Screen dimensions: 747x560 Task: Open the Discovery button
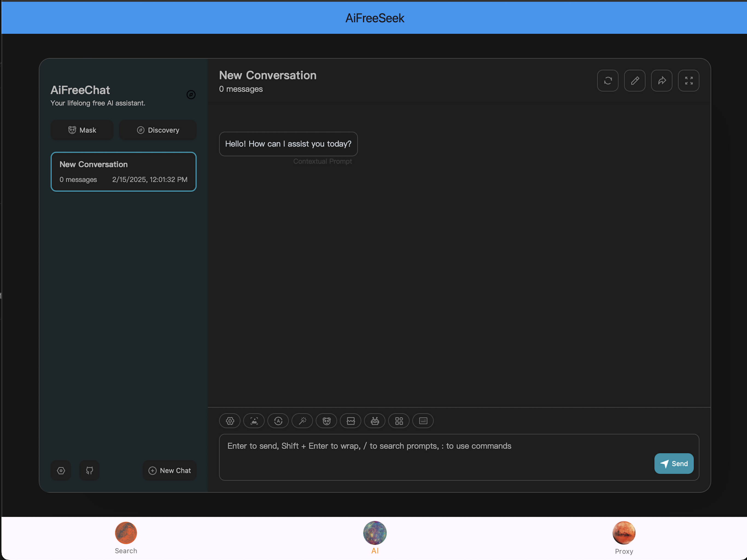(x=158, y=130)
